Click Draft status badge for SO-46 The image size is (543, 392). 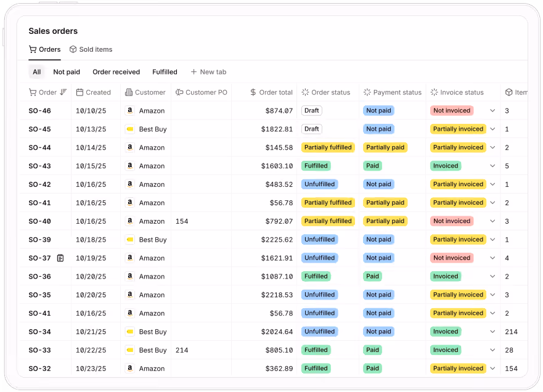312,110
